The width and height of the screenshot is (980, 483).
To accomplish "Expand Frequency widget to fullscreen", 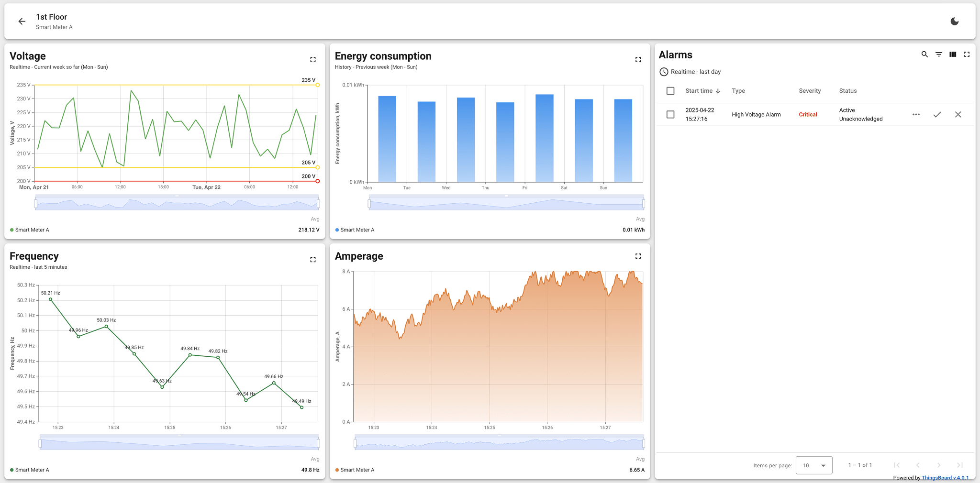I will (x=313, y=260).
